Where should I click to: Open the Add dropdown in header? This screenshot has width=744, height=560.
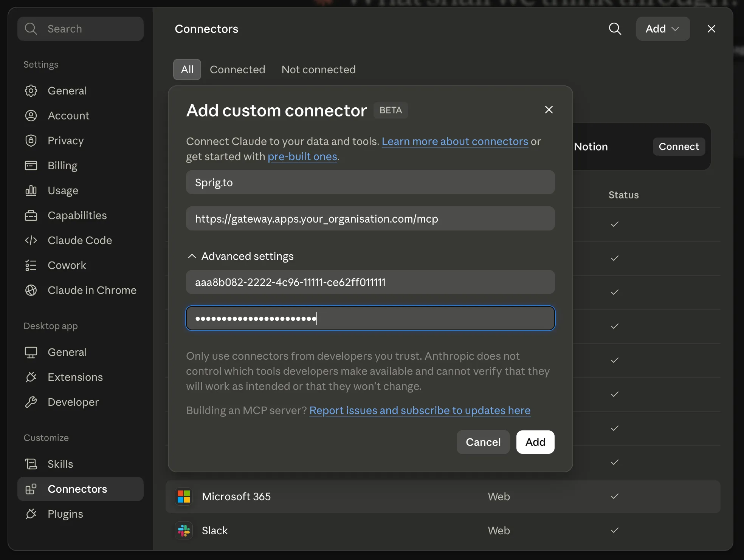tap(663, 29)
